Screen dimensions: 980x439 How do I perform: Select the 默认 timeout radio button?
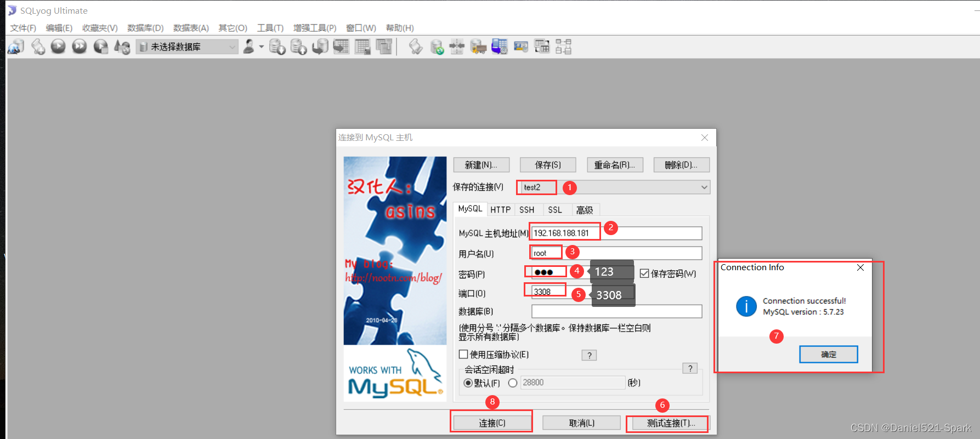pos(468,383)
